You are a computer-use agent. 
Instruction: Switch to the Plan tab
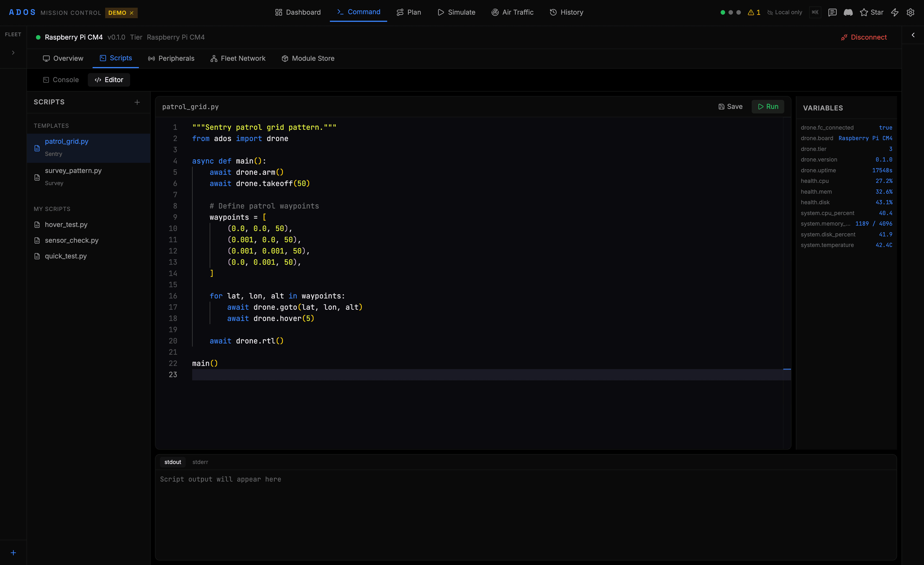tap(409, 12)
